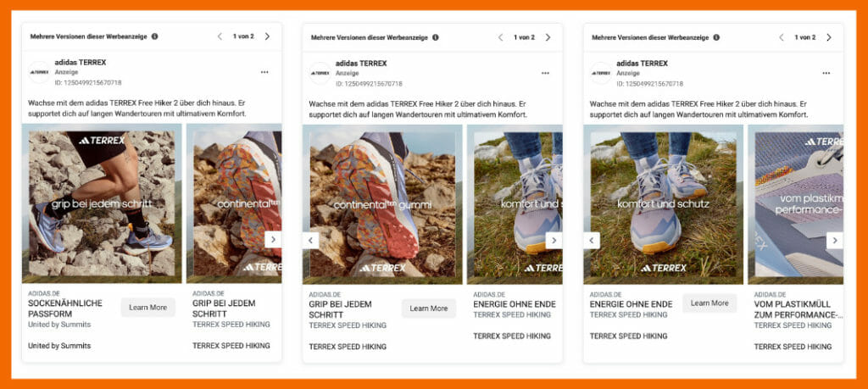Open the 'grip bei jedem schritt' ad image
868x389 pixels.
click(102, 203)
